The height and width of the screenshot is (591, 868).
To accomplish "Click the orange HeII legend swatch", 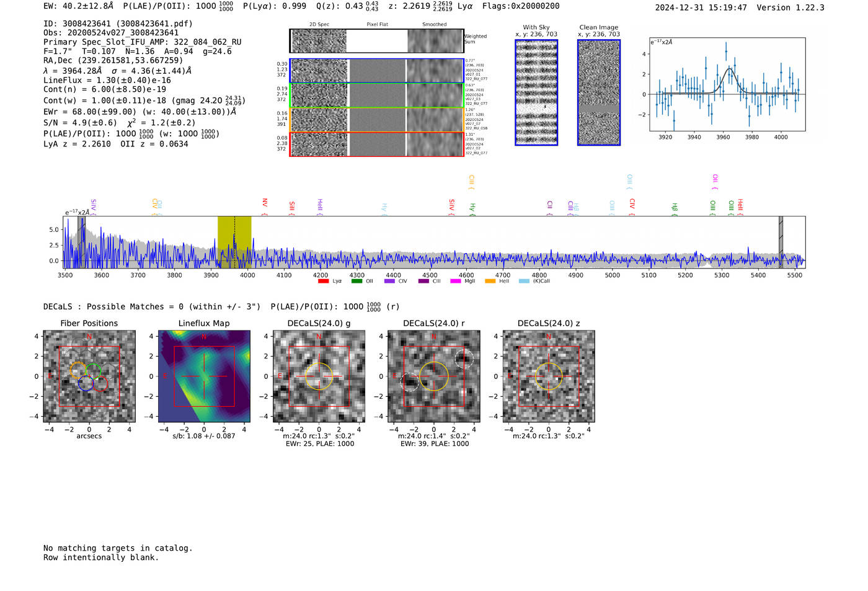I will click(x=490, y=281).
